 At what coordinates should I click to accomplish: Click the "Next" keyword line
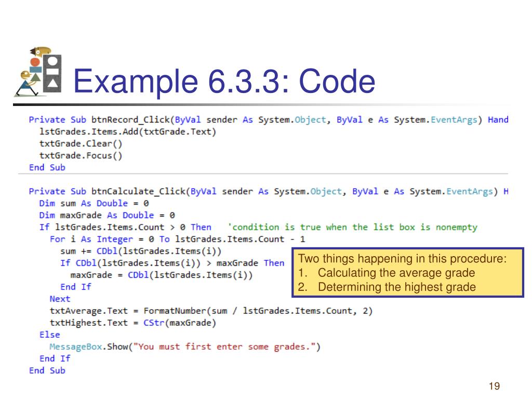click(60, 299)
